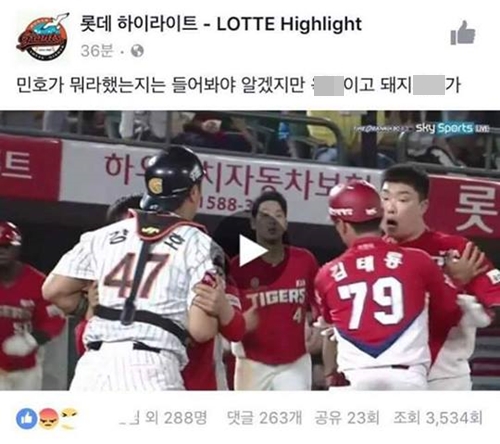This screenshot has height=444, width=500.
Task: Click the yellow face reaction icon
Action: (x=69, y=418)
